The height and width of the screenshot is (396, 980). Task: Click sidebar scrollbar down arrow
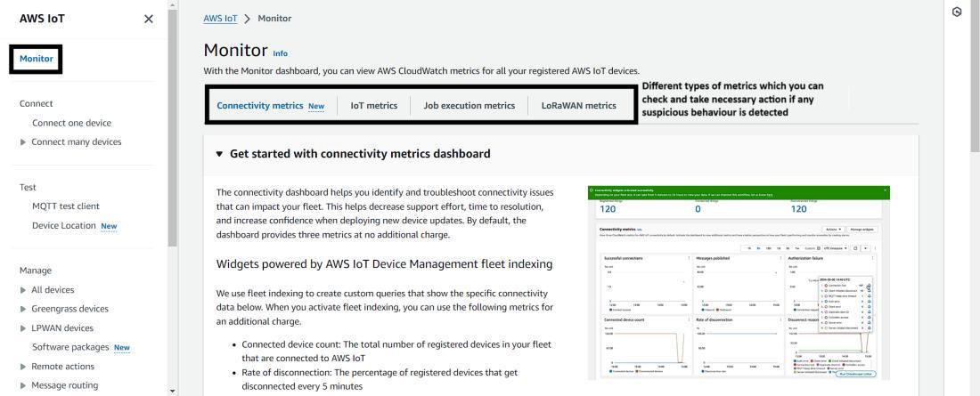pos(173,391)
